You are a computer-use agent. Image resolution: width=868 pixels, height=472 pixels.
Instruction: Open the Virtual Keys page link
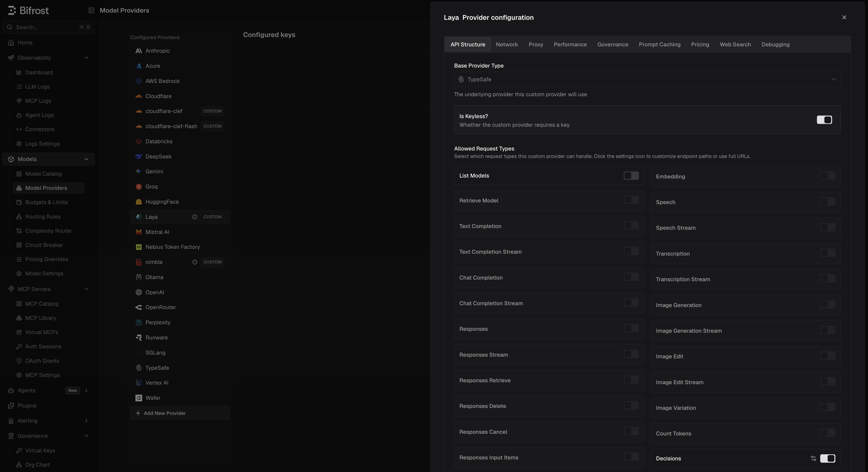pos(40,450)
